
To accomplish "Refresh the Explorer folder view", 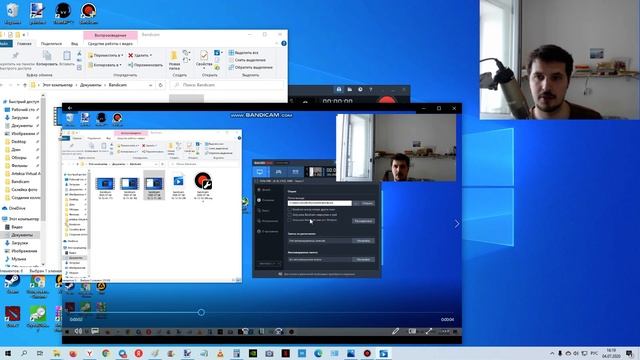I will coord(160,85).
